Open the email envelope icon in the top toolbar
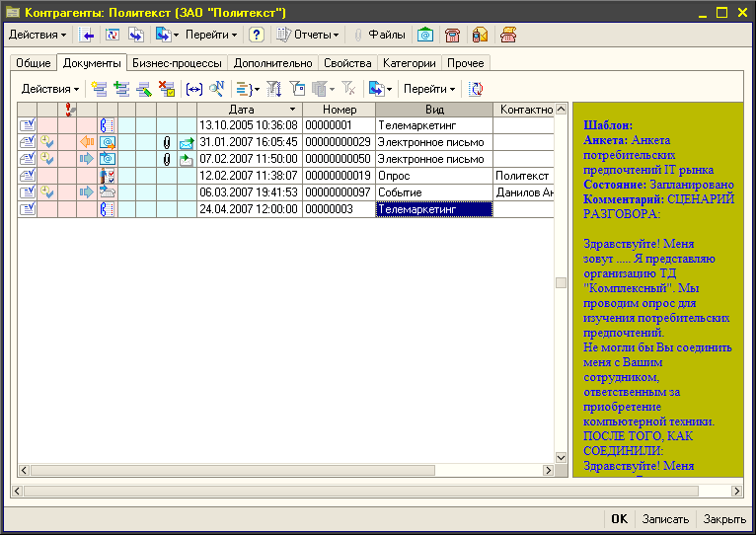Image resolution: width=756 pixels, height=535 pixels. pyautogui.click(x=424, y=35)
